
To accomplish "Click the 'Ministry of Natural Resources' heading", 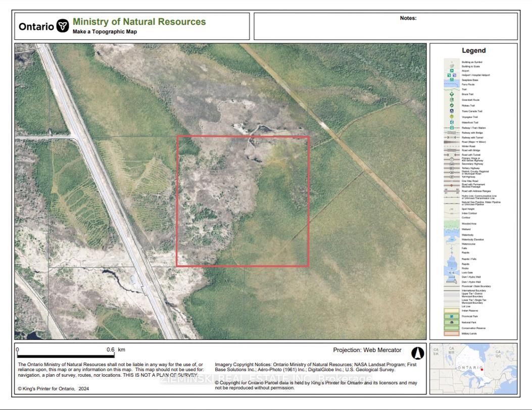I will click(139, 22).
